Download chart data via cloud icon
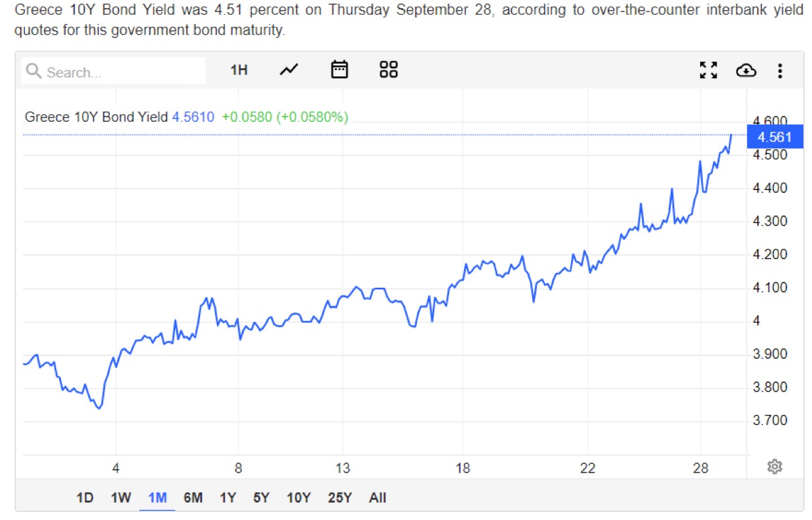This screenshot has width=812, height=520. pos(746,70)
